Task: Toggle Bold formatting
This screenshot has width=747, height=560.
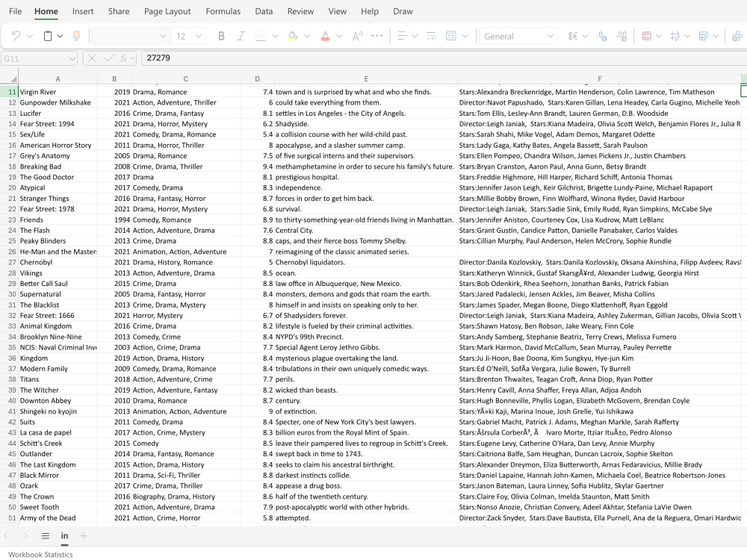Action: [x=221, y=36]
